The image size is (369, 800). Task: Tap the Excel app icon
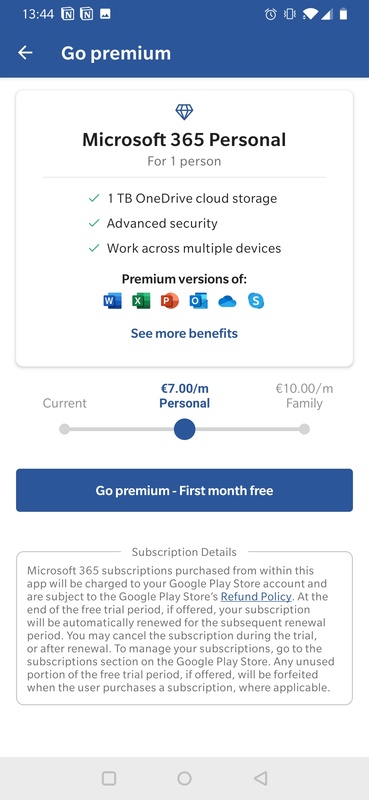[x=141, y=301]
